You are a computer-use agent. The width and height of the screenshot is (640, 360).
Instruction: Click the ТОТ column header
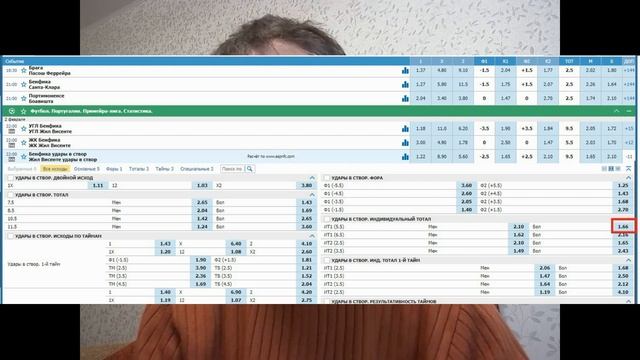[x=569, y=61]
